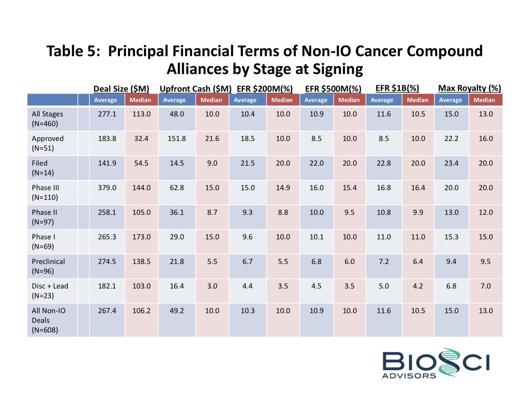Click the Preclinical (N=96) row label

click(48, 266)
